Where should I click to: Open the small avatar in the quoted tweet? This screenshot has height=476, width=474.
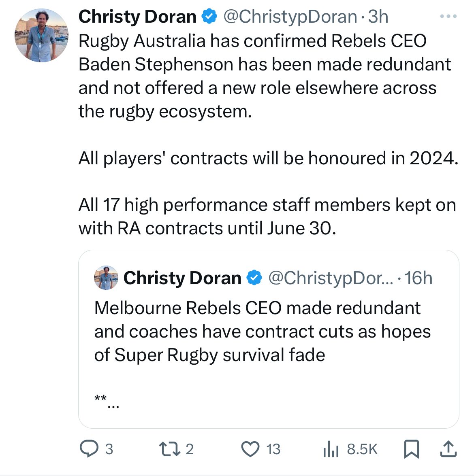[106, 278]
